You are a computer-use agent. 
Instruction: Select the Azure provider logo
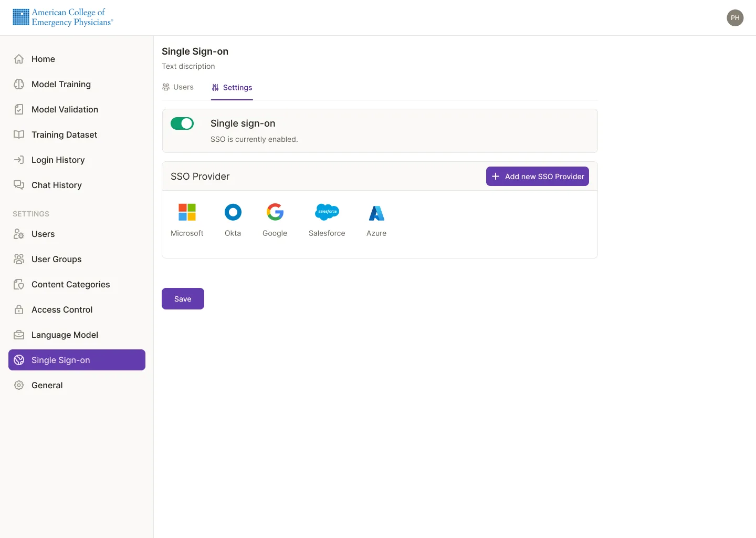coord(376,212)
